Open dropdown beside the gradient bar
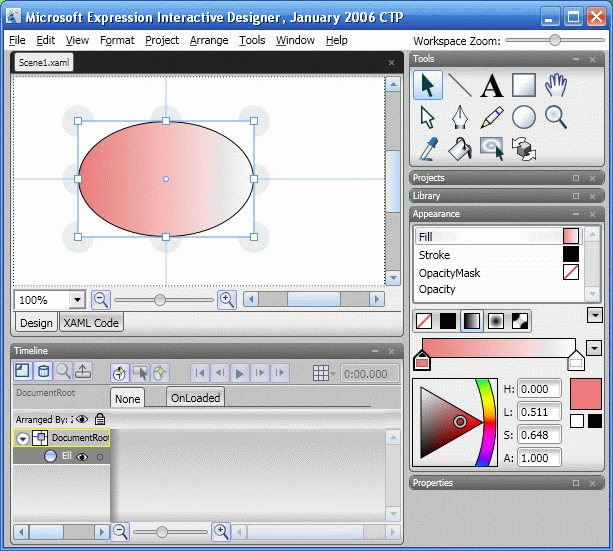Viewport: 613px width, 551px height. pos(593,348)
